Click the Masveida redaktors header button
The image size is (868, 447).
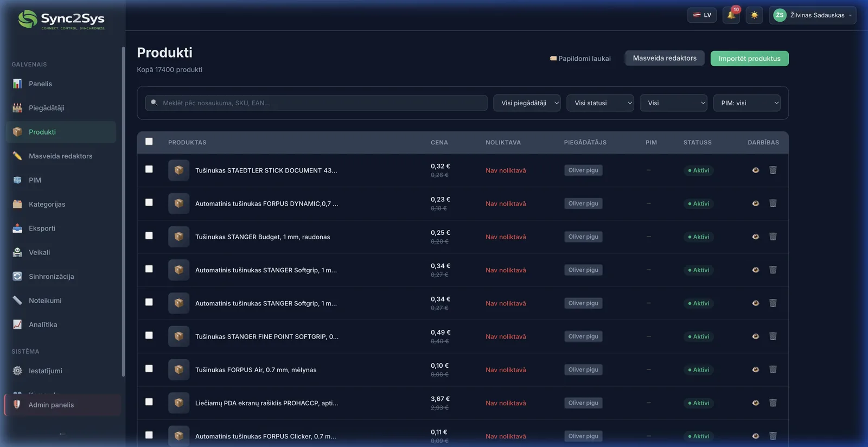665,58
